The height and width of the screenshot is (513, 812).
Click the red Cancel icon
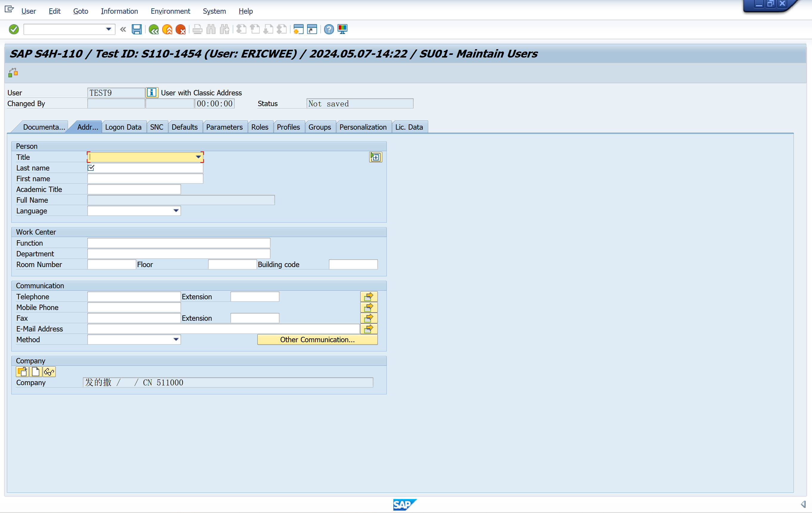click(181, 29)
